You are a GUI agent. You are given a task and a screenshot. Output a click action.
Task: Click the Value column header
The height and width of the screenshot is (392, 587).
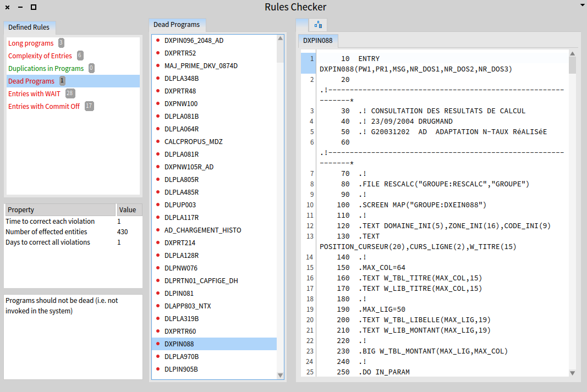tap(127, 210)
